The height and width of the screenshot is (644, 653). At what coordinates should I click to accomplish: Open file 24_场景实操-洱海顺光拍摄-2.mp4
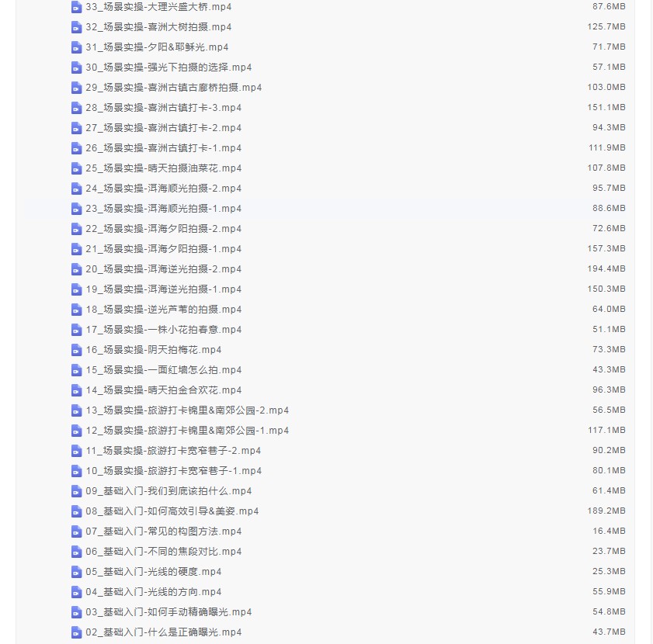(x=164, y=189)
